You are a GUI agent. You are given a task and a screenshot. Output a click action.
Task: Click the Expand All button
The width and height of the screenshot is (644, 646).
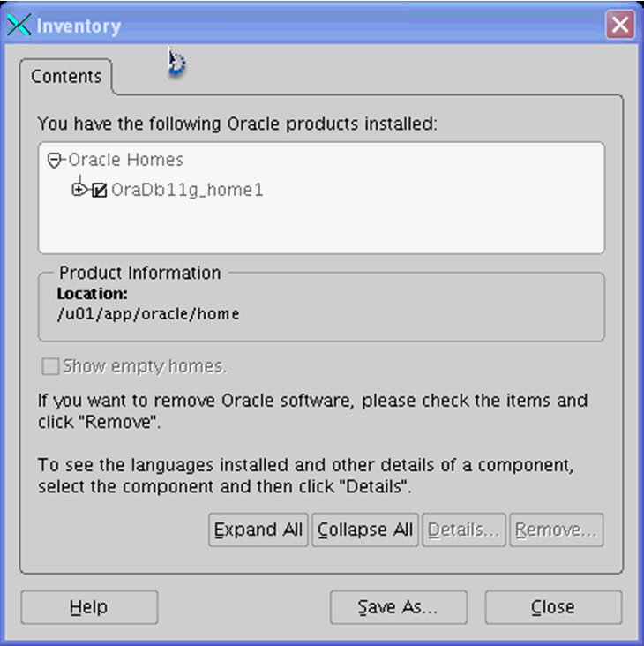coord(258,530)
